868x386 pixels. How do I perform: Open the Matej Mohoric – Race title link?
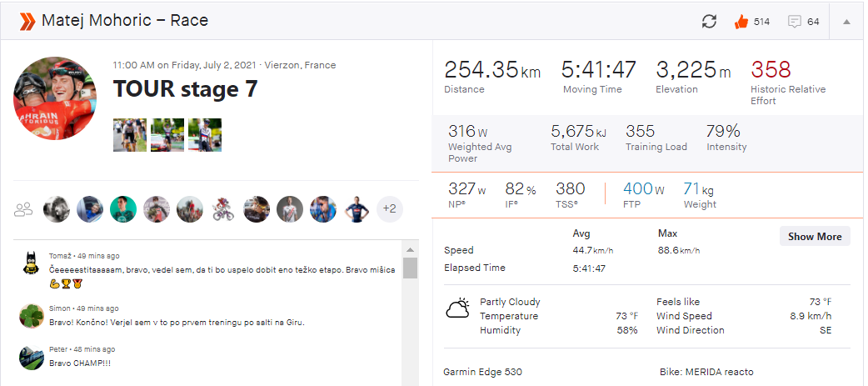(125, 21)
